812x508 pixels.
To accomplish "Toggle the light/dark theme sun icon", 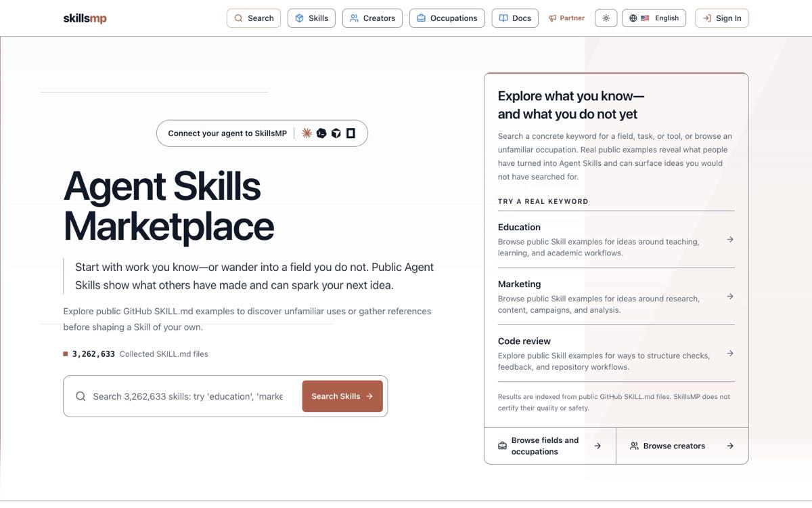I will pyautogui.click(x=606, y=18).
